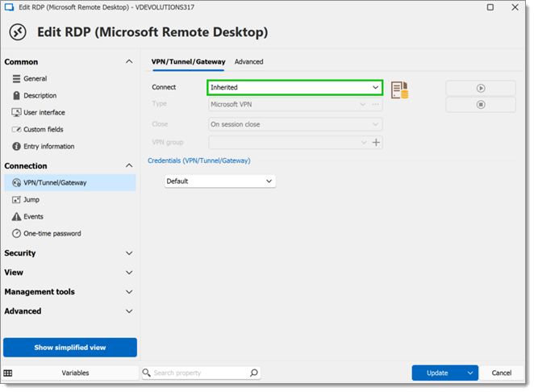Click the server database icon beside Connect
The image size is (534, 392).
point(399,90)
